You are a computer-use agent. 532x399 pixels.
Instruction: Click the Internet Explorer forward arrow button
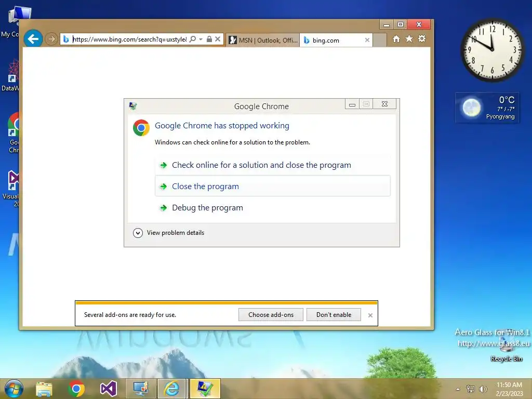tap(51, 39)
